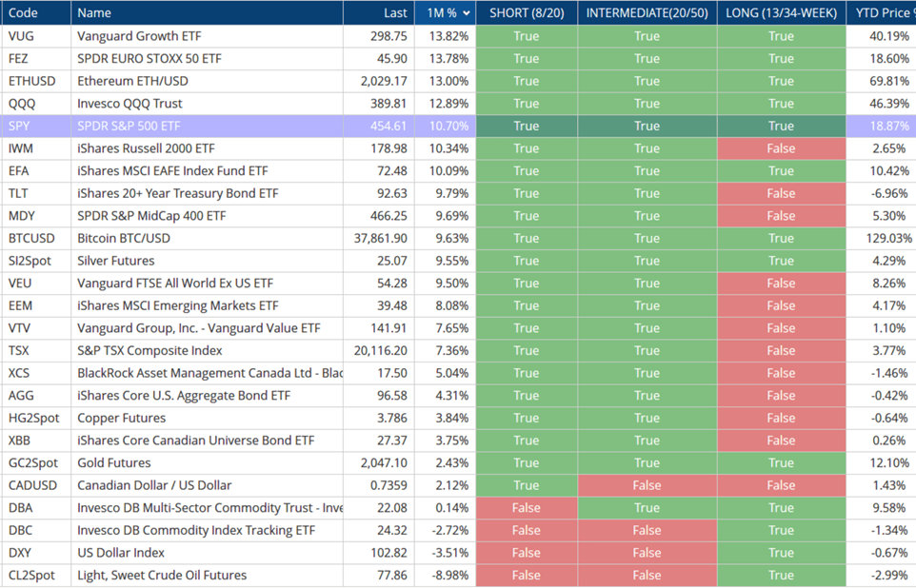
Task: Click the SHORT (8/20) column header
Action: pyautogui.click(x=526, y=13)
